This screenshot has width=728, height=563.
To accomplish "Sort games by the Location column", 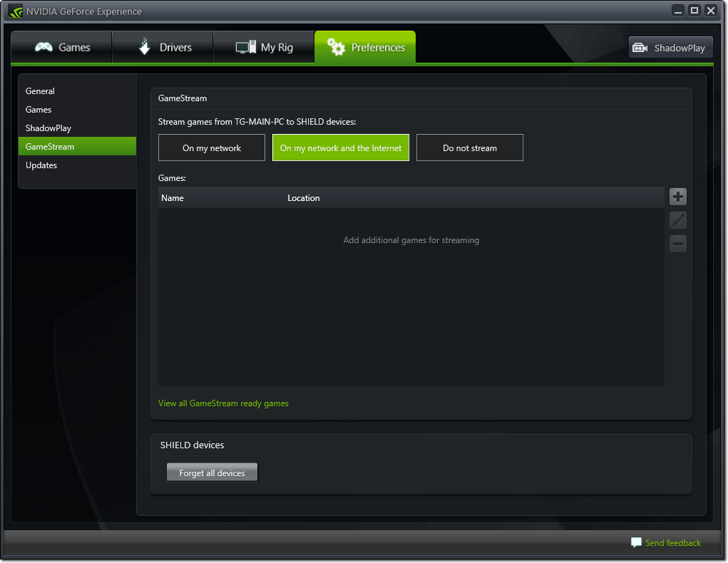I will (304, 197).
